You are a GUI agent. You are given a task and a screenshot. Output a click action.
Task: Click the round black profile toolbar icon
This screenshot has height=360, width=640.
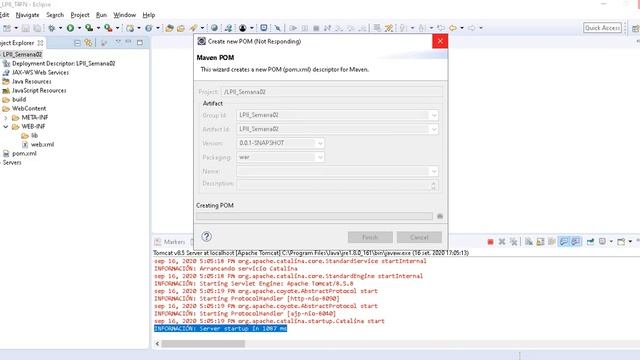click(243, 28)
